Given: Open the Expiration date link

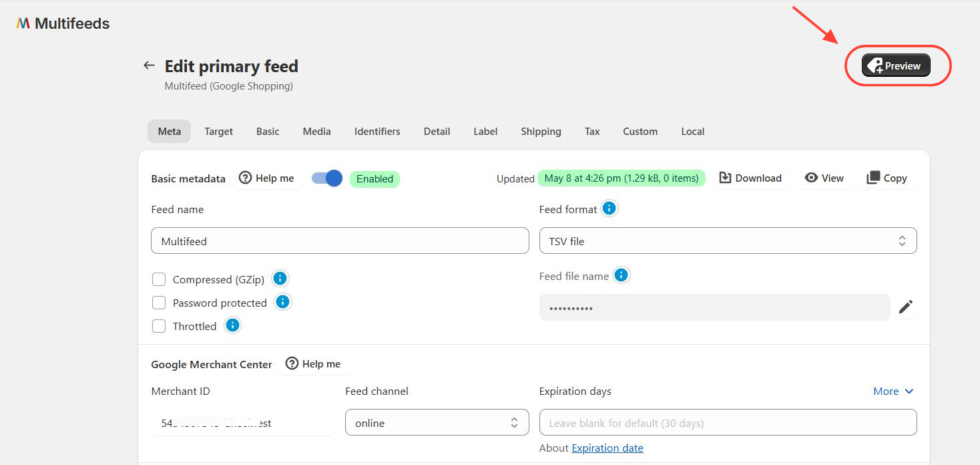Looking at the screenshot, I should click(x=607, y=448).
